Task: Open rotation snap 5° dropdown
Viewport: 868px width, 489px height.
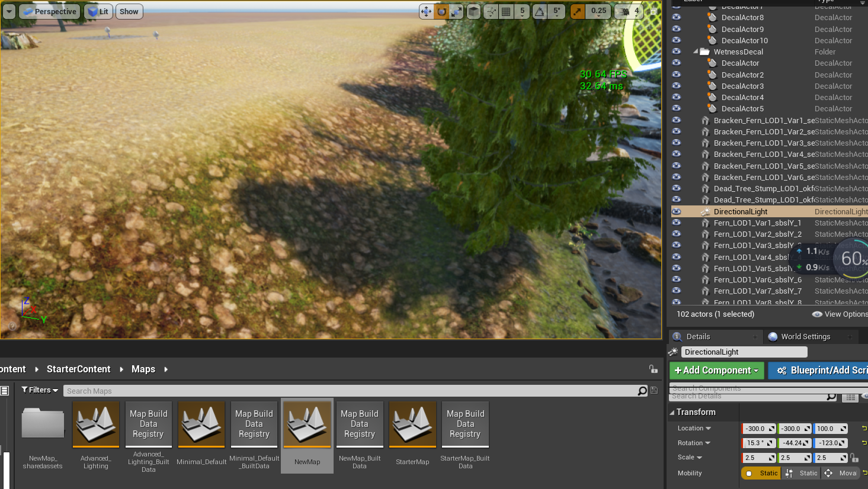Action: pyautogui.click(x=556, y=11)
